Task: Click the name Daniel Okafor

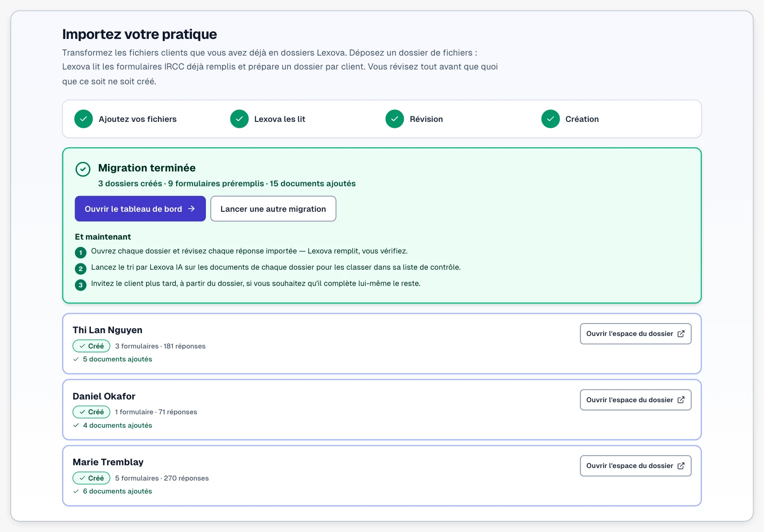Action: [x=104, y=396]
